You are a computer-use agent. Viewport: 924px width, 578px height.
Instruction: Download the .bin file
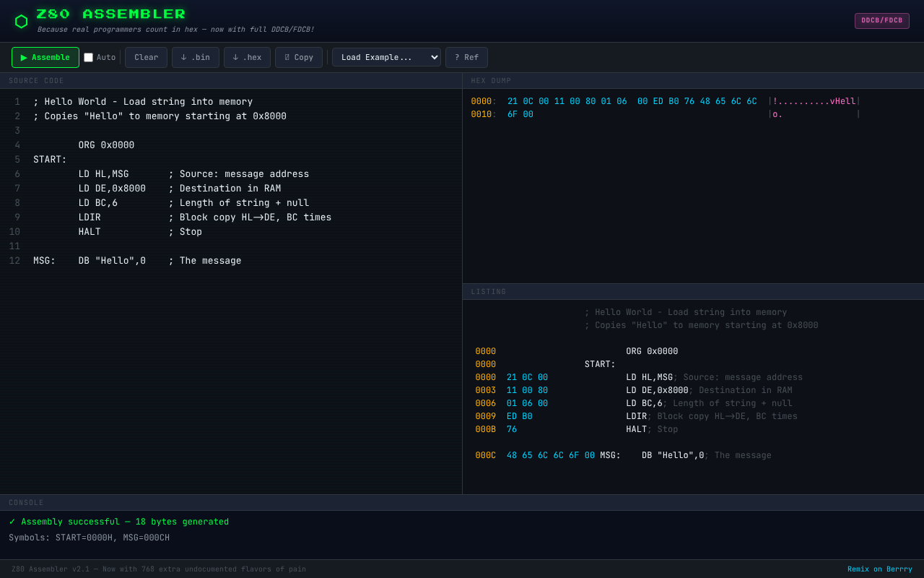click(x=196, y=58)
